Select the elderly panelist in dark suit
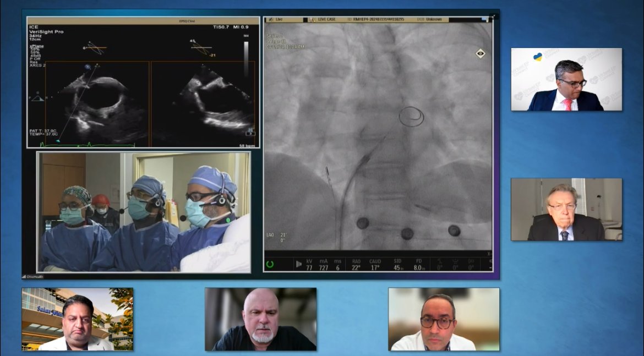Viewport: 644px width, 356px height. point(566,210)
